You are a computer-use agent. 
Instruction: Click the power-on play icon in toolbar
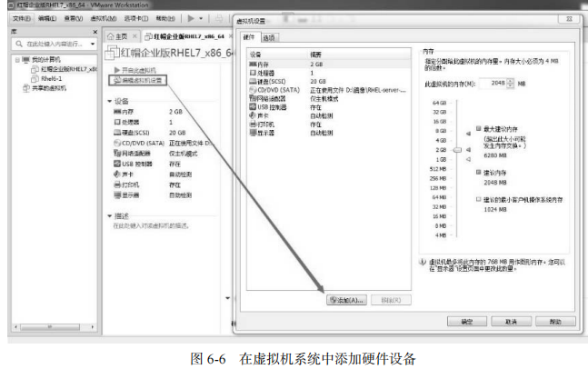[x=191, y=18]
